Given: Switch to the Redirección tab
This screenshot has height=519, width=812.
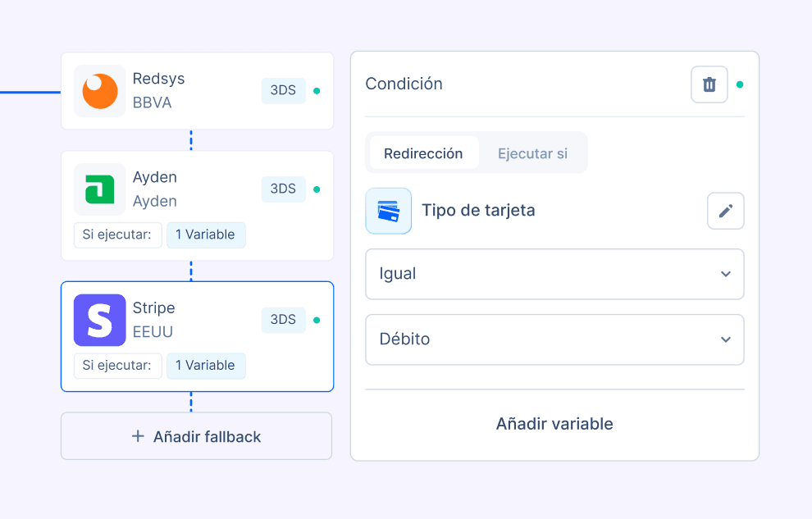Looking at the screenshot, I should pyautogui.click(x=424, y=153).
